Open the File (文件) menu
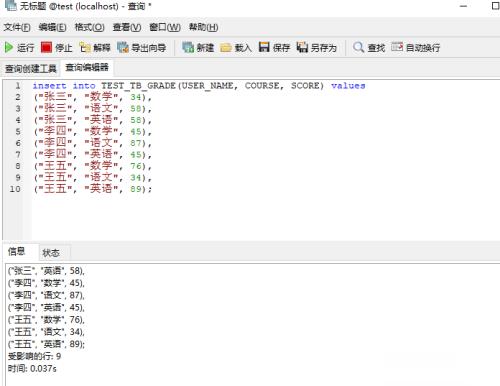Image resolution: width=500 pixels, height=386 pixels. click(17, 27)
